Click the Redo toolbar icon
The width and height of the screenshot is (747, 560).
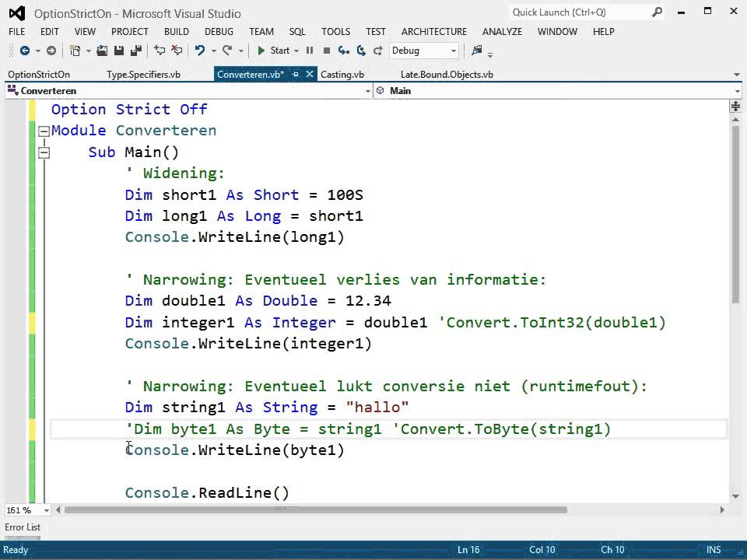pos(228,51)
